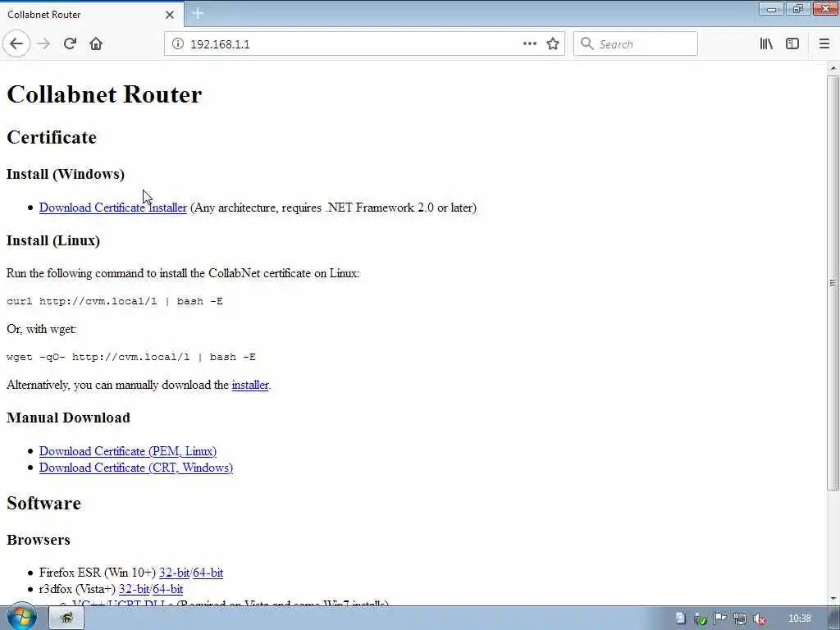Download r3dfox 32-bit build
Viewport: 840px width, 630px height.
coord(134,589)
